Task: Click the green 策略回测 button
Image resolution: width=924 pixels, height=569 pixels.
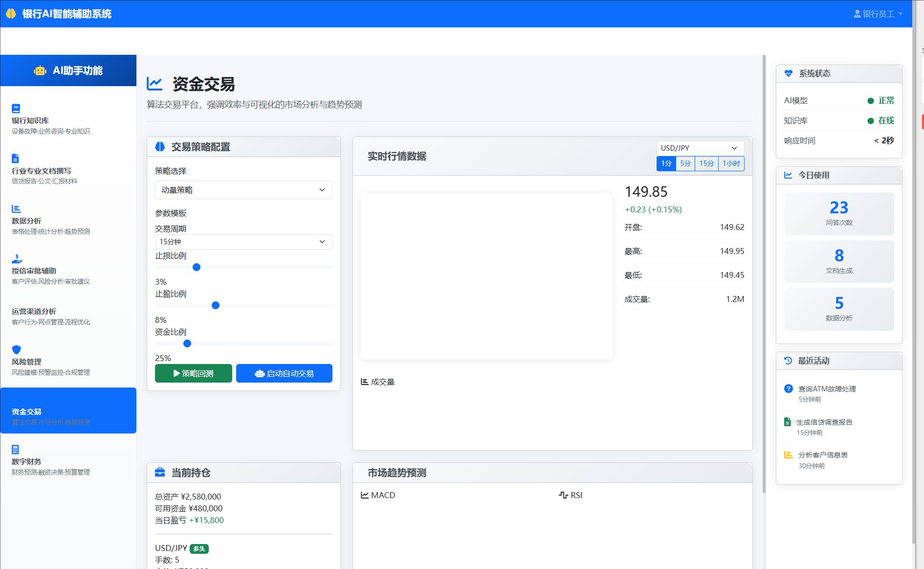Action: pos(194,373)
